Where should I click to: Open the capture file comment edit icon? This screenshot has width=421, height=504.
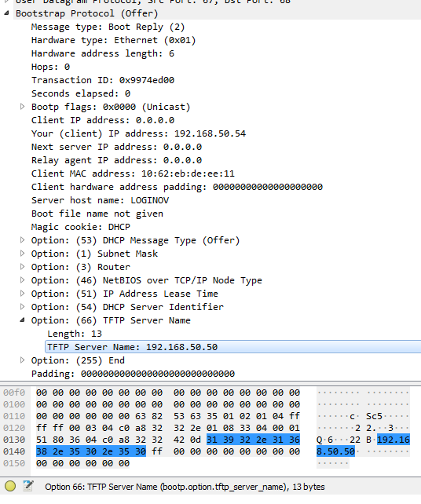pyautogui.click(x=28, y=486)
